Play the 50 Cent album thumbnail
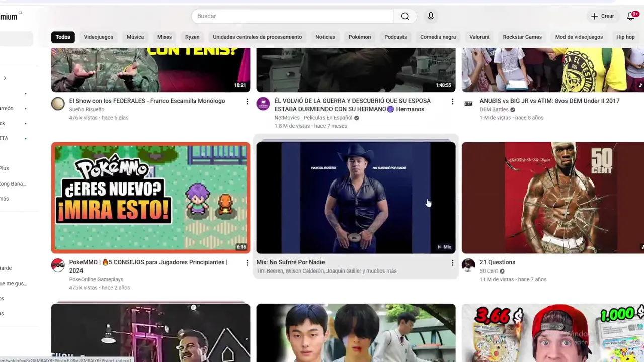 (553, 198)
